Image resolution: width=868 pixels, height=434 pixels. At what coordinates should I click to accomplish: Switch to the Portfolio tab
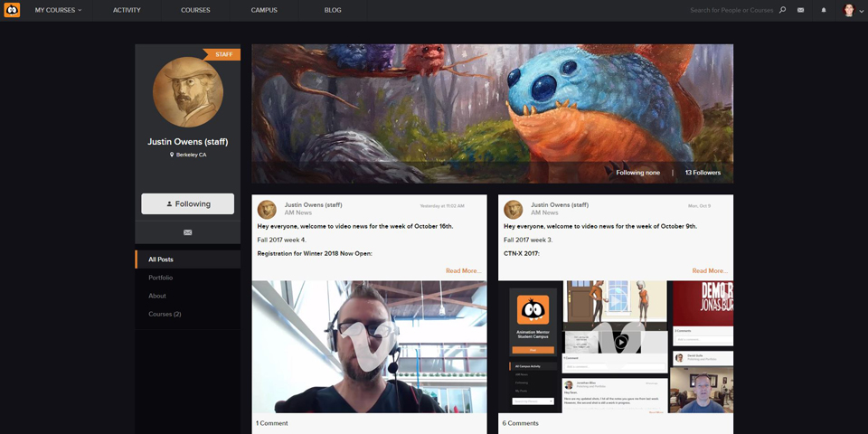[161, 278]
